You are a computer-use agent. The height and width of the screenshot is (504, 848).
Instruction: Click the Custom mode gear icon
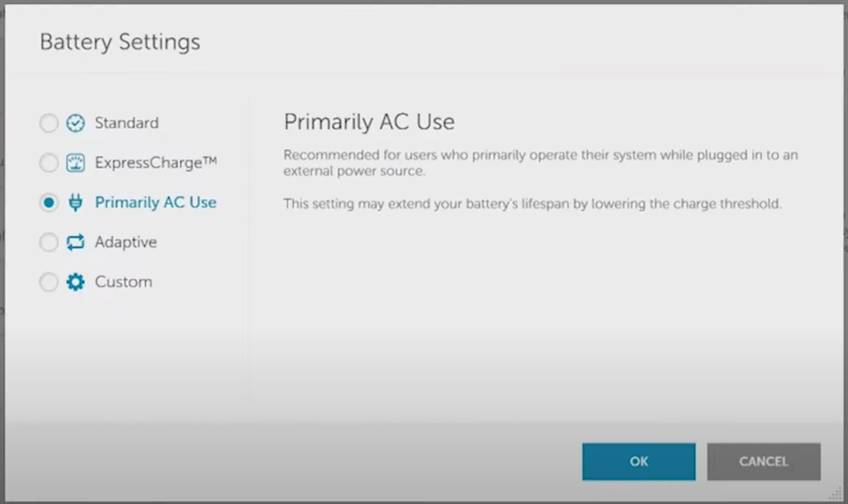pos(75,282)
